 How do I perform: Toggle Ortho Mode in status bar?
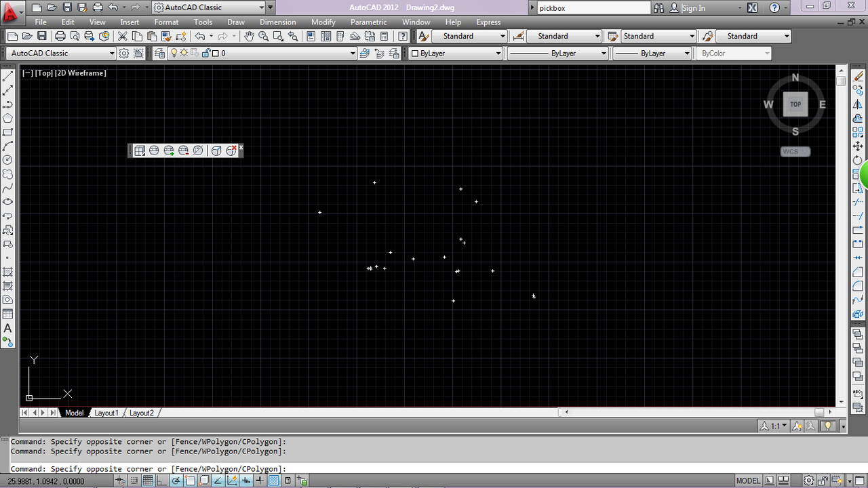click(162, 481)
